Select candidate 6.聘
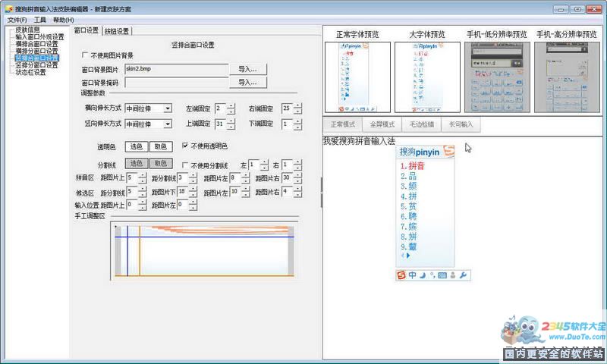Viewport: 607px width, 364px height. (x=408, y=217)
